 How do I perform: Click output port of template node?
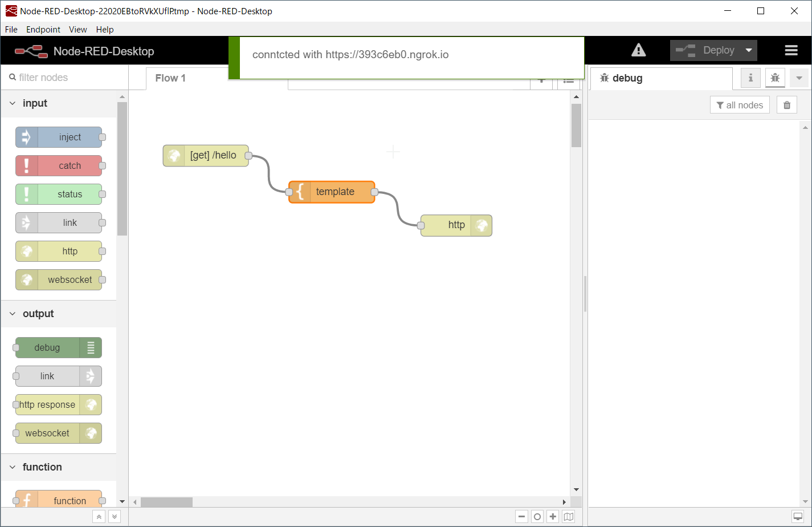click(374, 192)
